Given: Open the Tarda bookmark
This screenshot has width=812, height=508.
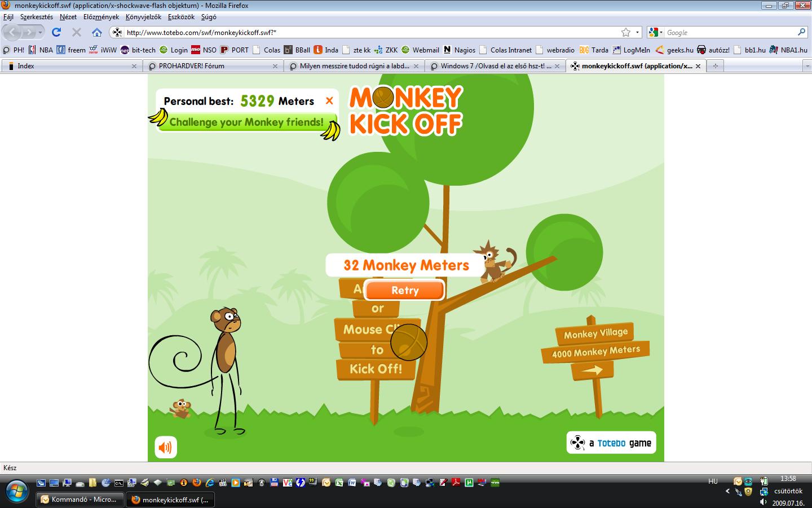Looking at the screenshot, I should coord(594,50).
